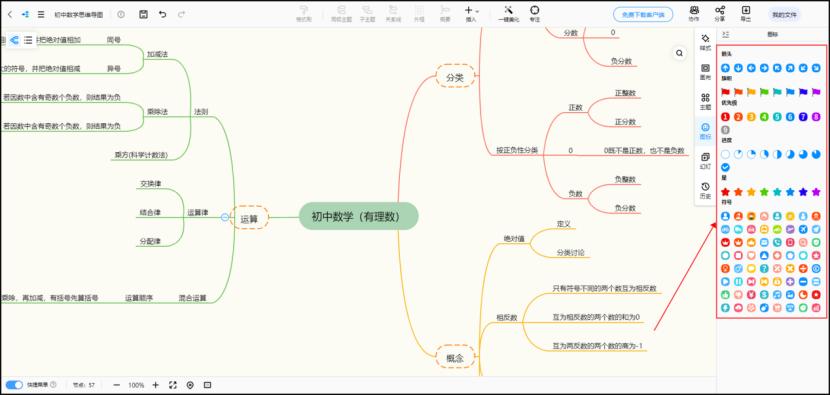Apply one-click beautify (一键美化)
830x395 pixels.
[509, 14]
